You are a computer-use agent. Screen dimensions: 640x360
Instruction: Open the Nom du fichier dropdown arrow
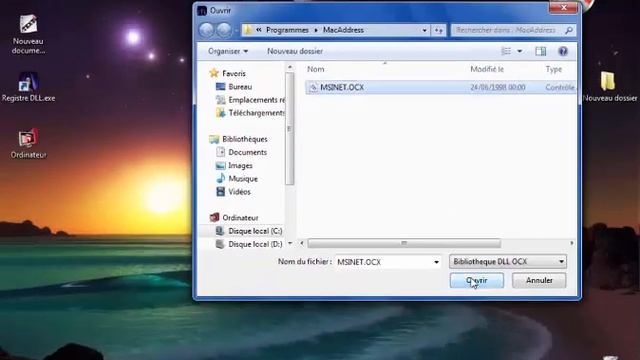point(436,262)
